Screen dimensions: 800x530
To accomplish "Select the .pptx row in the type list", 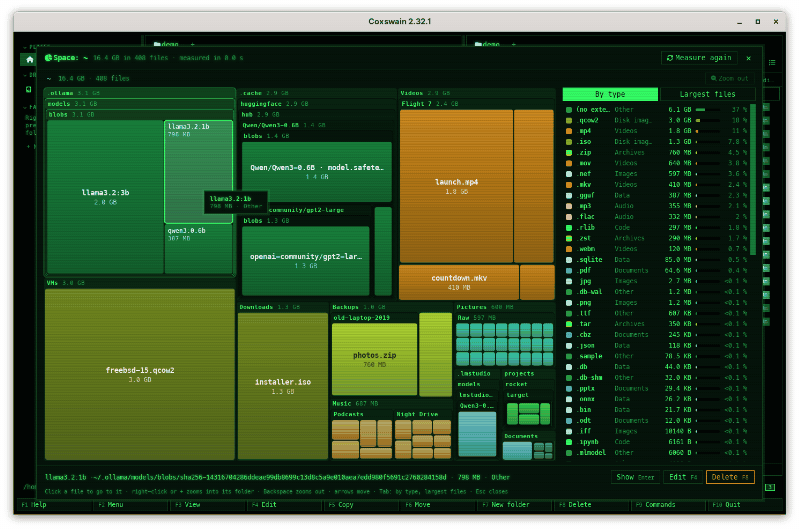I will (656, 389).
